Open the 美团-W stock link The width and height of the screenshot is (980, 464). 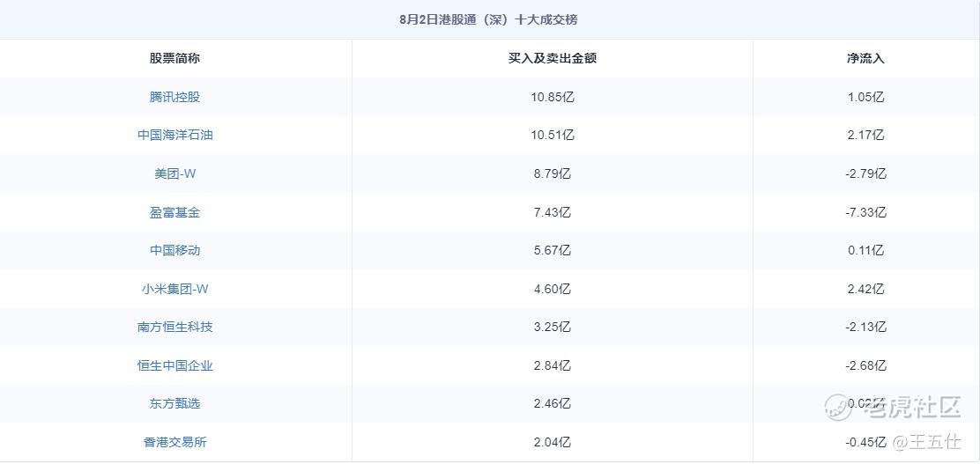175,173
